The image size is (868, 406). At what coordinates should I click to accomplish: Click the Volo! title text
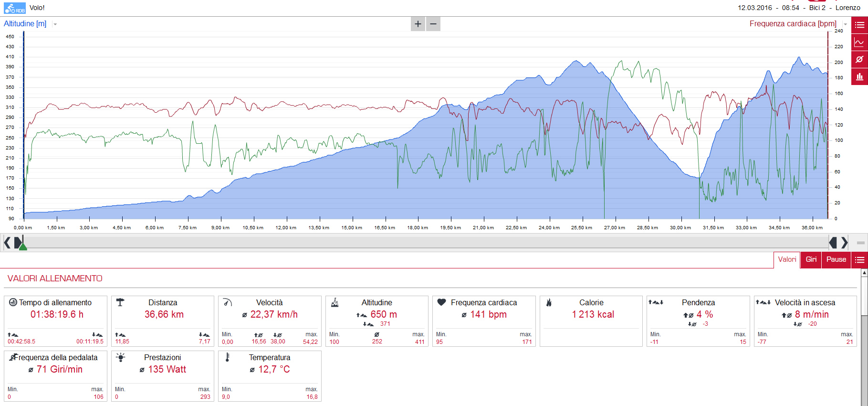pyautogui.click(x=37, y=8)
